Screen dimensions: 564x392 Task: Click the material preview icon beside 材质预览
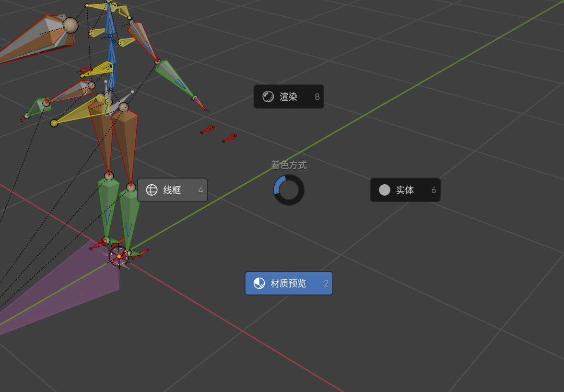(260, 283)
